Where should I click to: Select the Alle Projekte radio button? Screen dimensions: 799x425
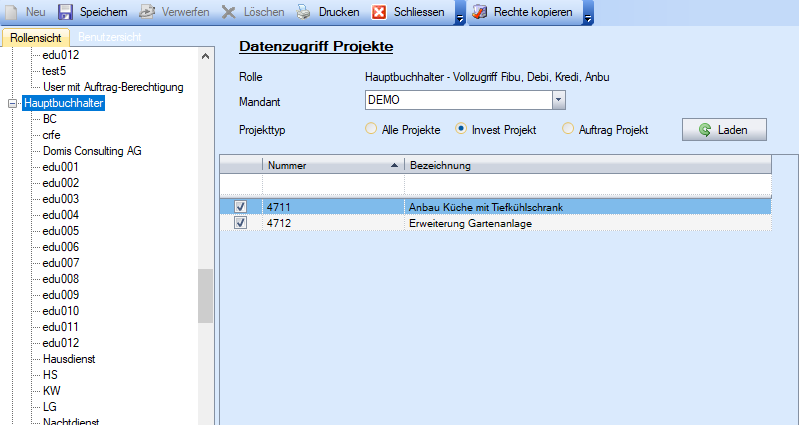pyautogui.click(x=371, y=128)
